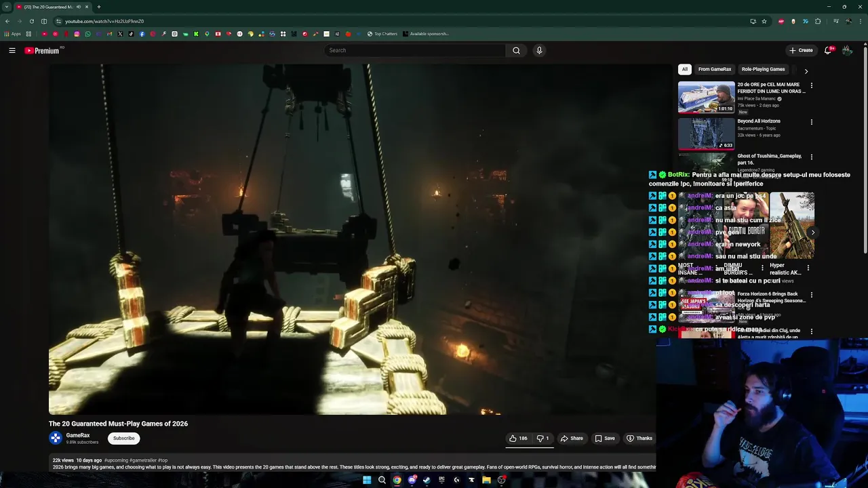The height and width of the screenshot is (488, 868).
Task: Click the Thanks button
Action: 639,439
